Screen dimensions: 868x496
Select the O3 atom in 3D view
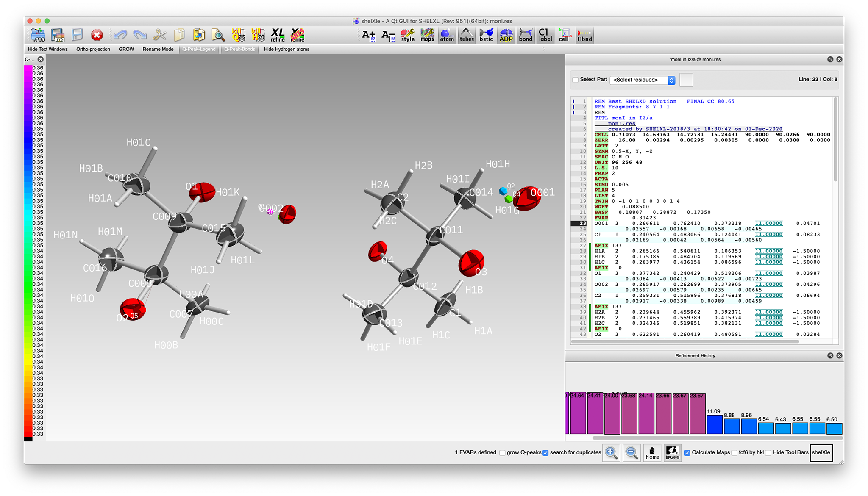471,263
